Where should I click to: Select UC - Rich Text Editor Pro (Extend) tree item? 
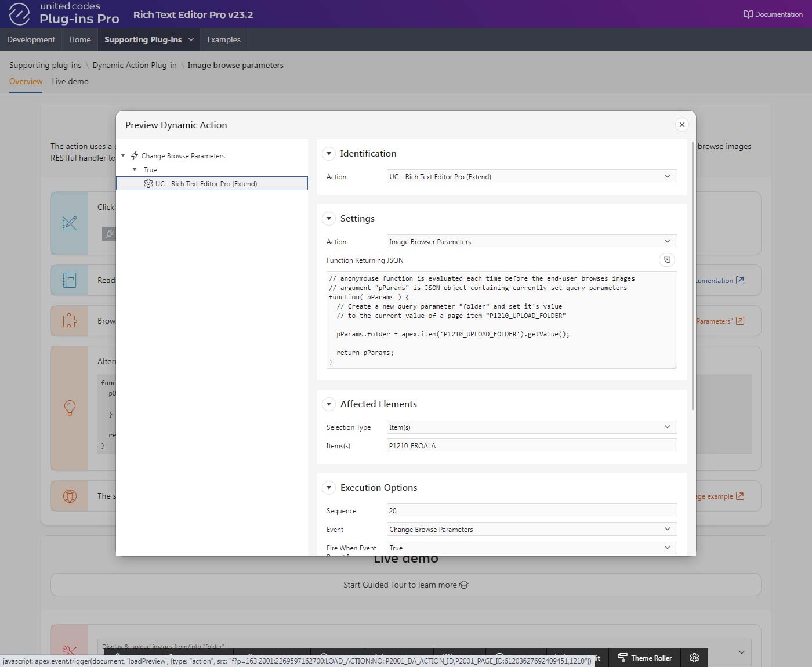point(212,183)
